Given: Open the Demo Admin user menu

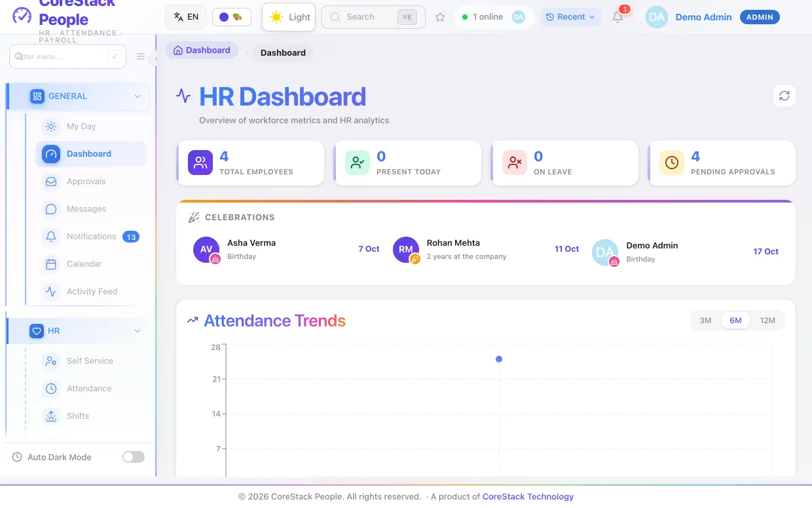Looking at the screenshot, I should coord(713,17).
